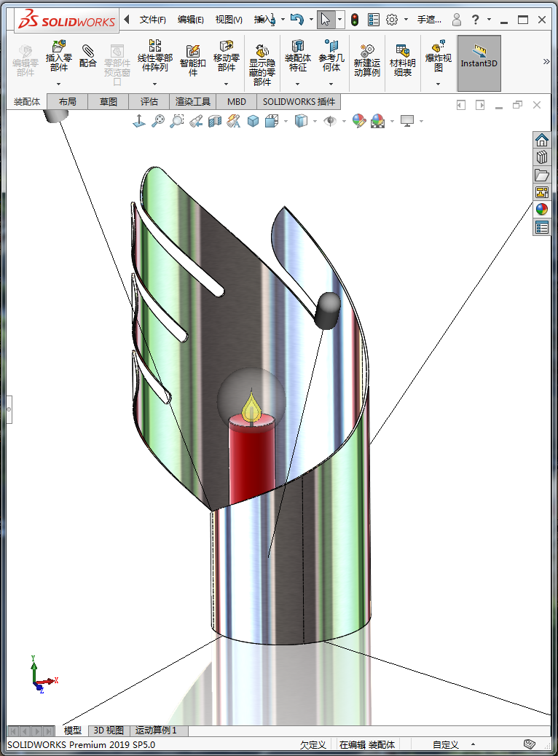
Task: Click the 自定义 units status entry
Action: 445,744
